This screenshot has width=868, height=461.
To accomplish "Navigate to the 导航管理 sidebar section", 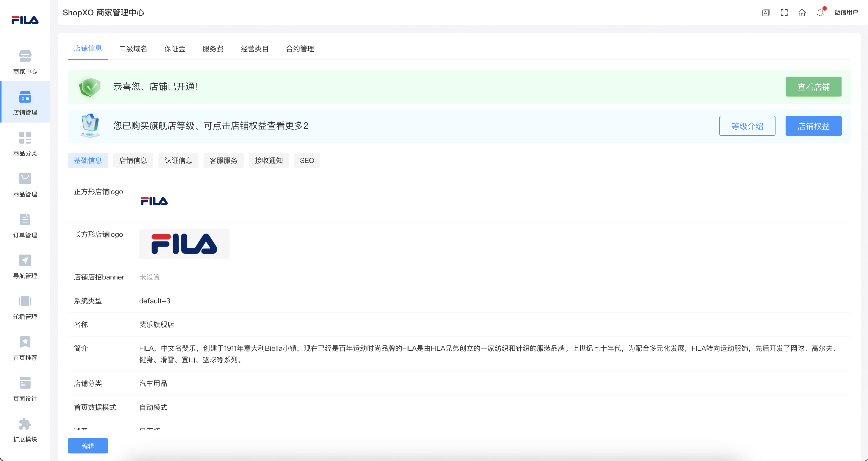I will click(x=25, y=266).
